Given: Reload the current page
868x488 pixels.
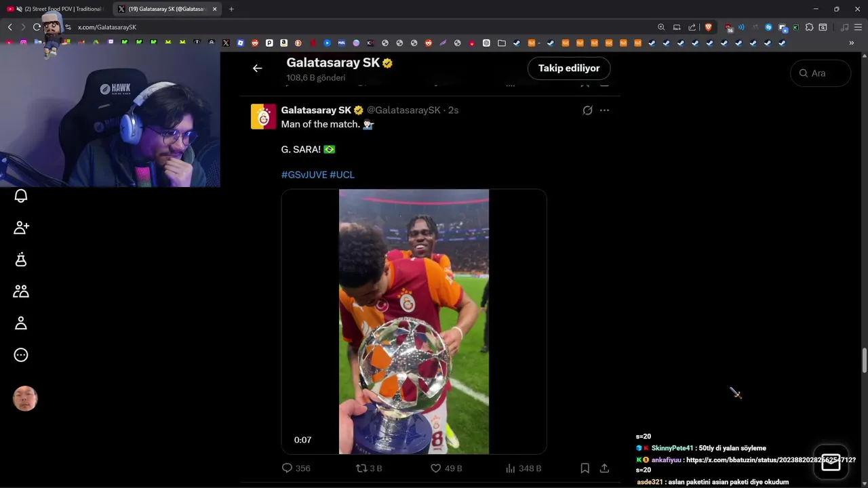Looking at the screenshot, I should pos(37,27).
